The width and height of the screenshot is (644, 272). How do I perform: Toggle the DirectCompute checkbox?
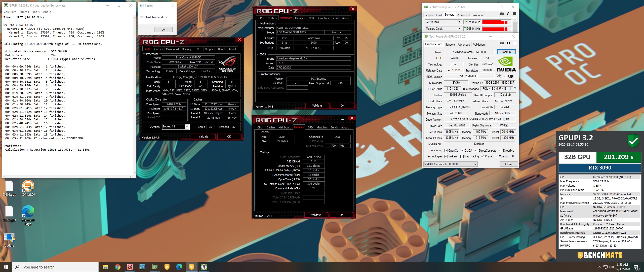coord(476,151)
